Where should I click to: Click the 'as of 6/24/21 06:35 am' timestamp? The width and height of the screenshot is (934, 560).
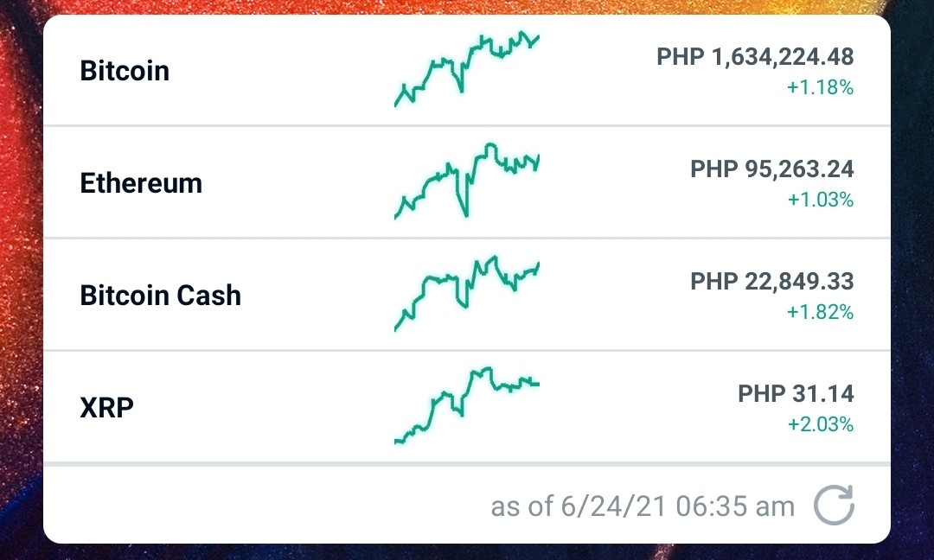tap(643, 506)
